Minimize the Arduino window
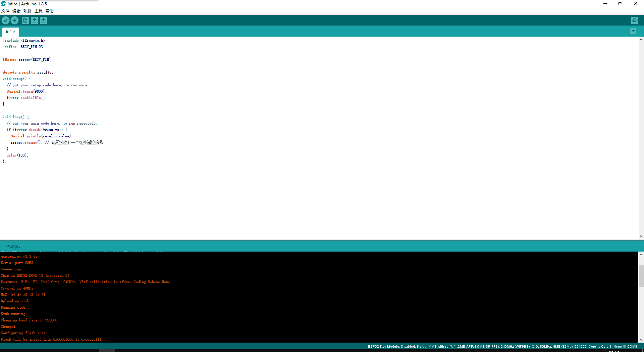Image resolution: width=644 pixels, height=352 pixels. point(605,4)
